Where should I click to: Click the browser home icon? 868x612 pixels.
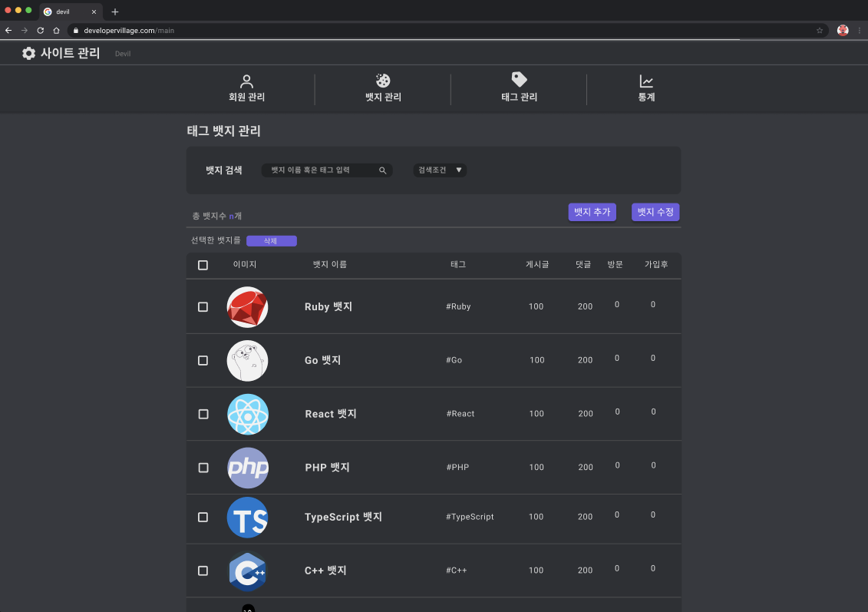57,31
